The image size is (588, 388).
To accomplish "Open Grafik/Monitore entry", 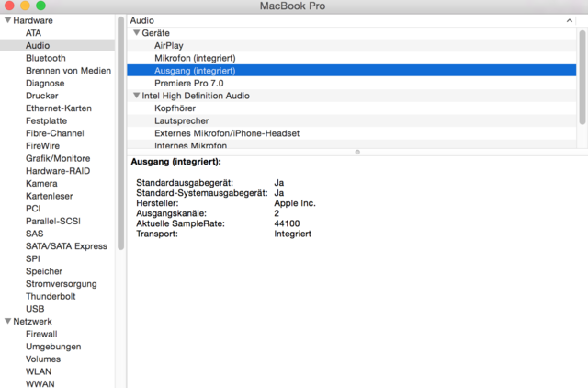I will coord(58,158).
